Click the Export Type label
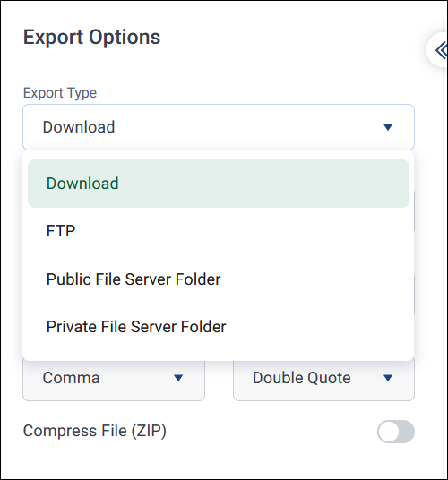This screenshot has height=480, width=448. click(60, 93)
